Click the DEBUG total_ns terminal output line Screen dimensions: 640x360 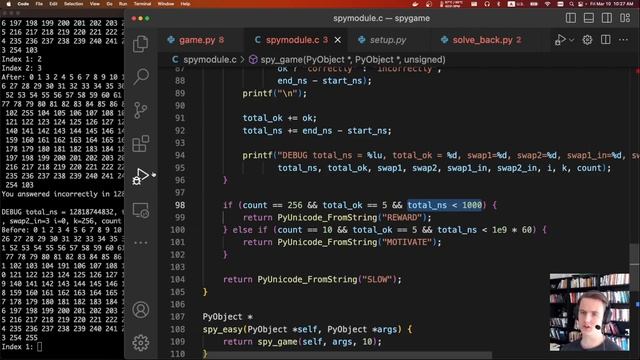pyautogui.click(x=62, y=212)
